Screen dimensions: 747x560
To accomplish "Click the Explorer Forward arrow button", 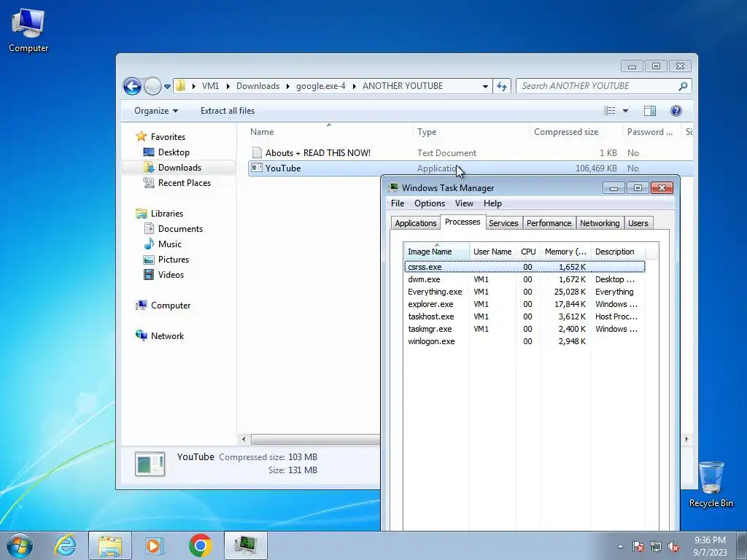I will click(x=152, y=86).
